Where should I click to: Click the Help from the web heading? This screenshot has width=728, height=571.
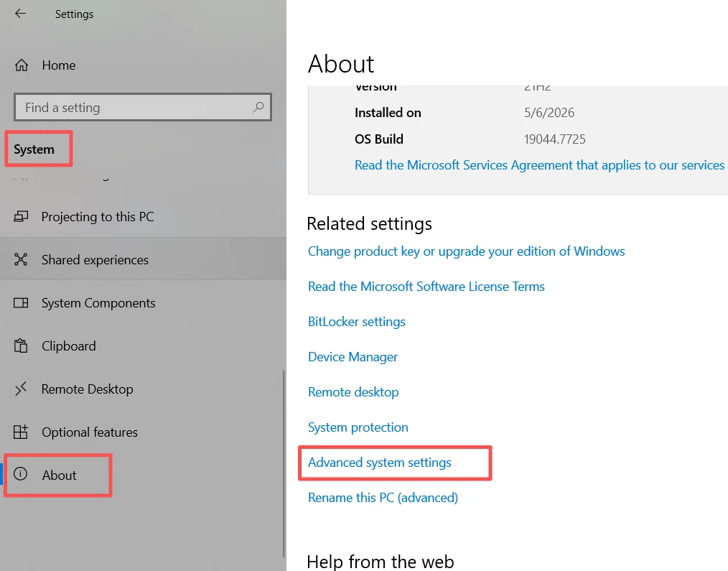coord(381,561)
